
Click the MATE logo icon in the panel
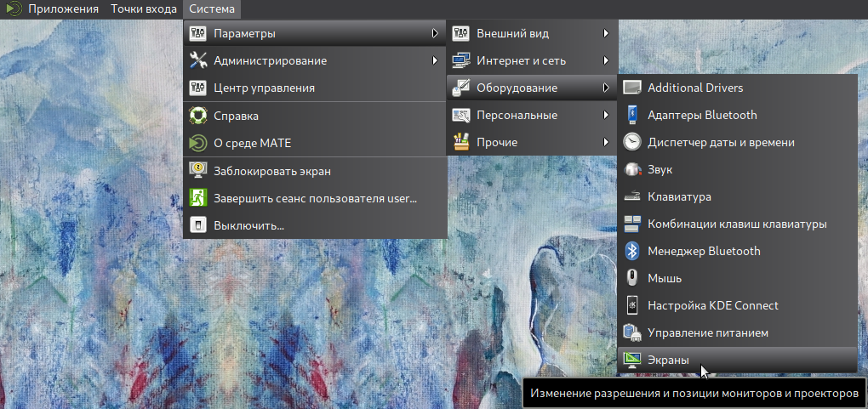14,9
